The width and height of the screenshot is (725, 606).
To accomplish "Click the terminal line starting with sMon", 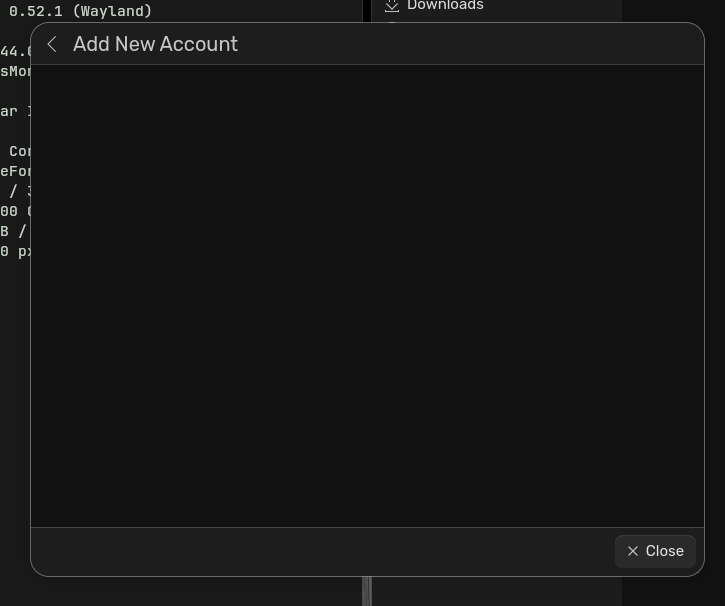I will point(14,71).
